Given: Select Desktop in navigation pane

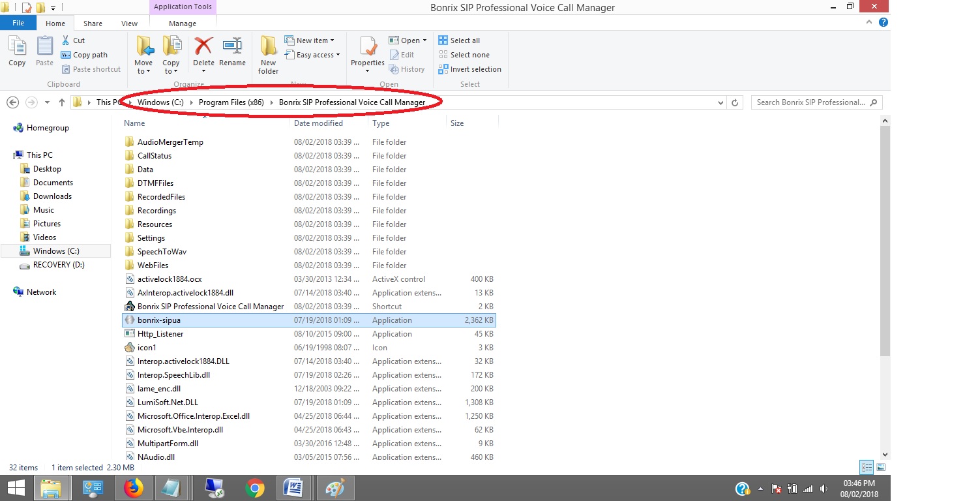Looking at the screenshot, I should click(x=40, y=169).
